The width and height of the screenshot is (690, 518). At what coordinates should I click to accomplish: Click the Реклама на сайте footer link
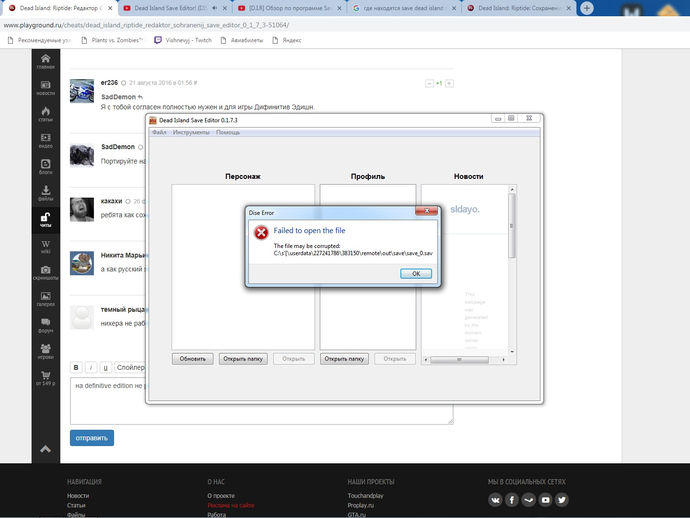coord(231,505)
